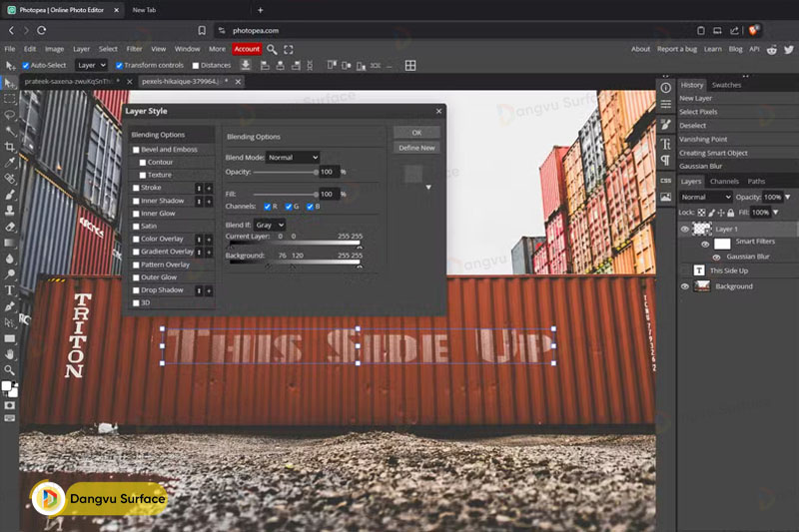Enable Bevel and Emboss style
799x532 pixels.
point(136,150)
